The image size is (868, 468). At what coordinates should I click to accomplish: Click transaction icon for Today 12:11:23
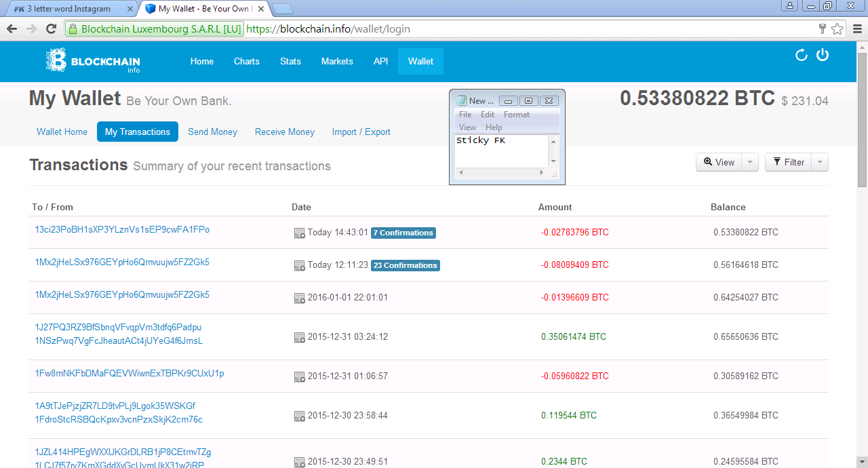[299, 266]
